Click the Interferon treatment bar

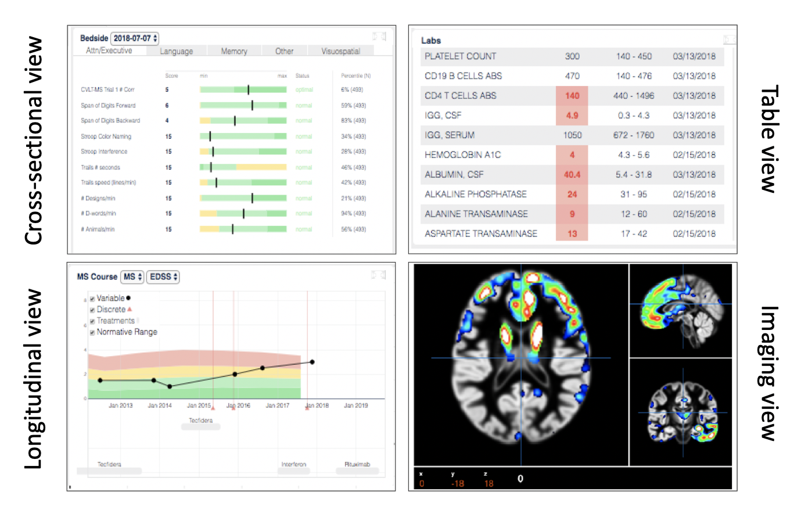(293, 471)
